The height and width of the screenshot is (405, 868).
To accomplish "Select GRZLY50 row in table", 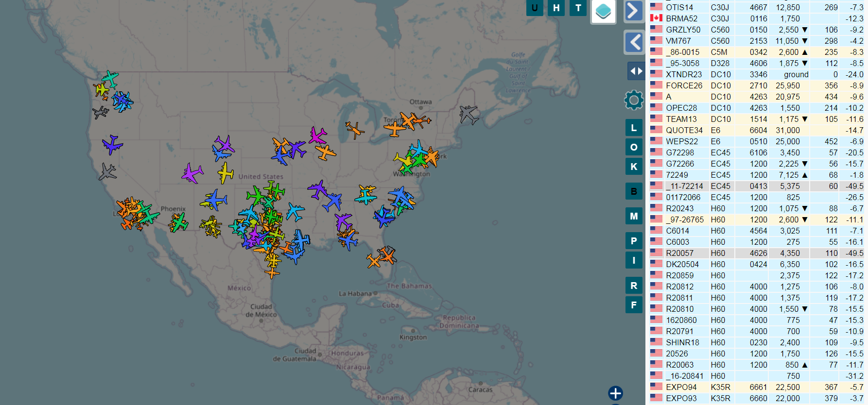I will [x=757, y=30].
